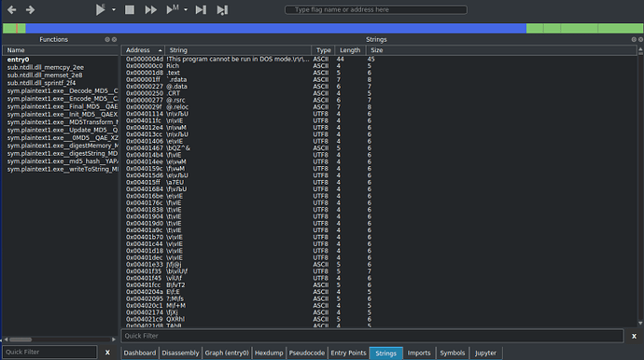Select sub.ntdll.dll_sprintf_2f4 function
Viewport: 644px width, 360px height.
coord(61,83)
